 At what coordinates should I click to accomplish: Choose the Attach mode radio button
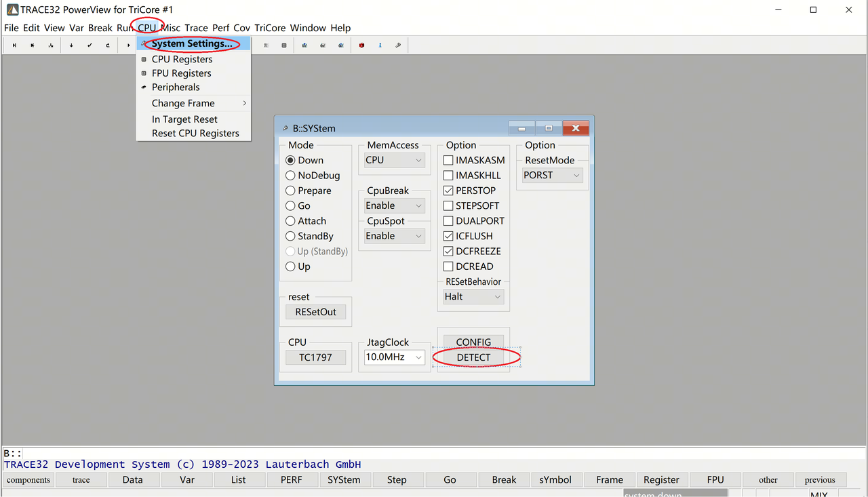click(x=290, y=221)
